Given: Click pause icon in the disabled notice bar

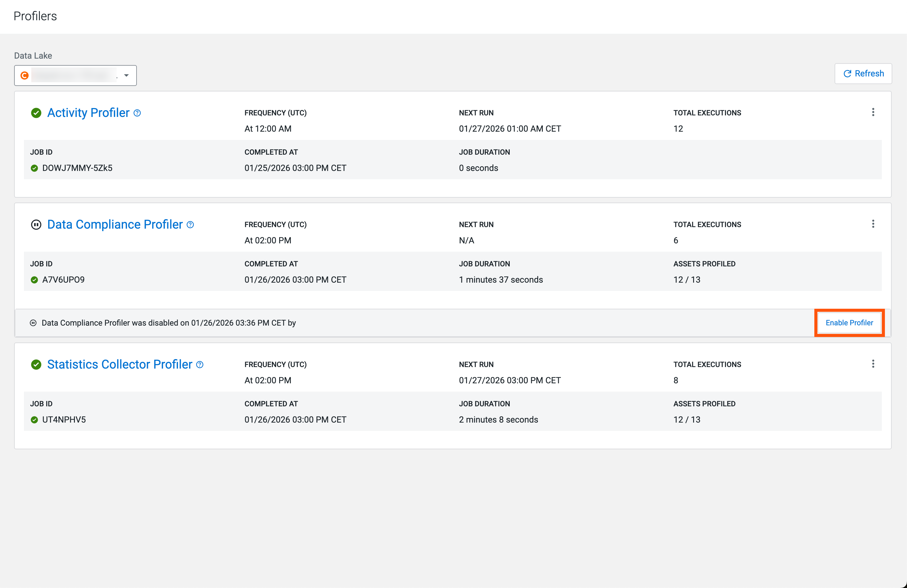Looking at the screenshot, I should click(33, 323).
